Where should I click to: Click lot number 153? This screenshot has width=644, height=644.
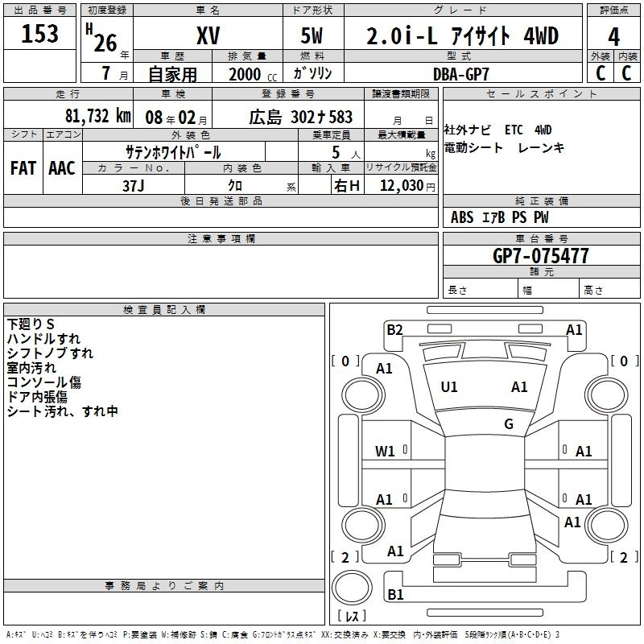[39, 35]
